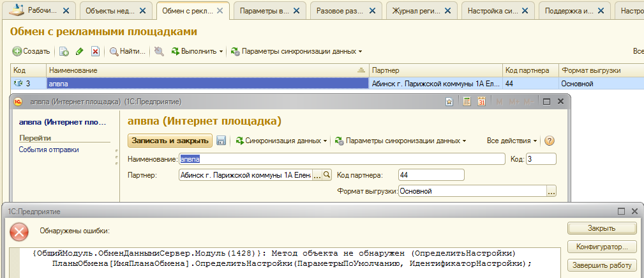
Task: Click the cancel search icon
Action: click(159, 51)
